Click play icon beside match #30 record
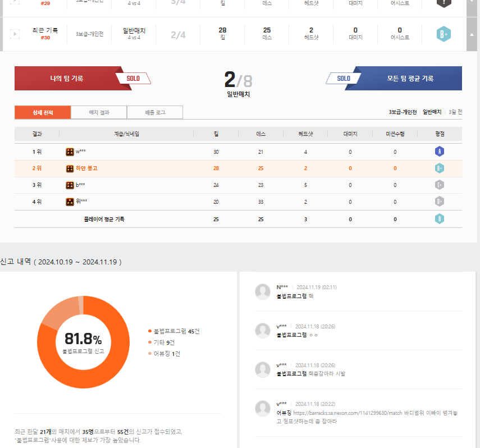The width and height of the screenshot is (480, 448). pos(15,34)
